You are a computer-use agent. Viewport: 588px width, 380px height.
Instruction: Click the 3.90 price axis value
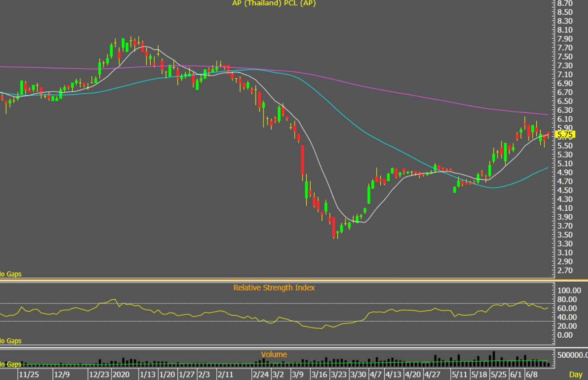565,217
